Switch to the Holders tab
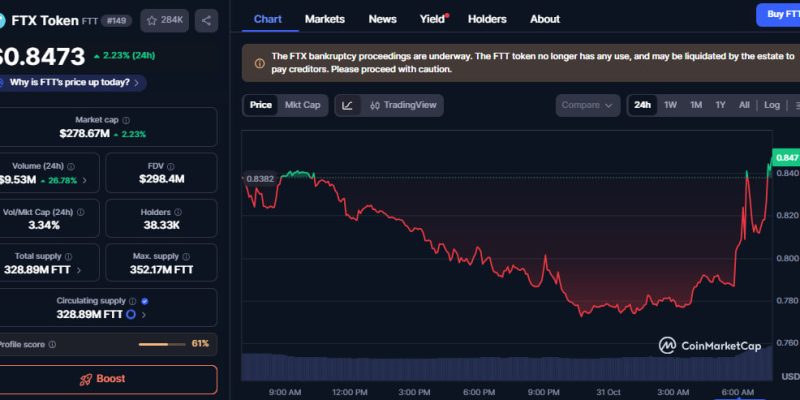The image size is (800, 400). tap(487, 19)
